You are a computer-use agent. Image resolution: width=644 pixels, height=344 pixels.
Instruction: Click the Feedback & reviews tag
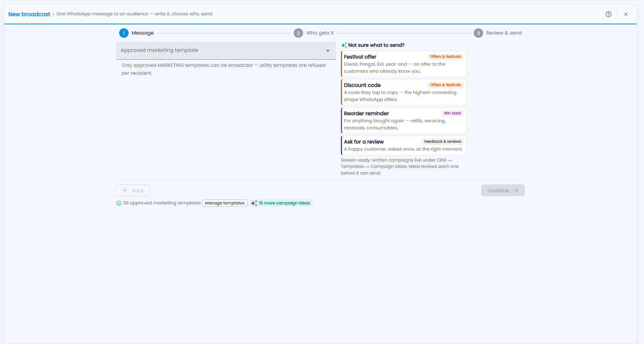[x=443, y=142]
